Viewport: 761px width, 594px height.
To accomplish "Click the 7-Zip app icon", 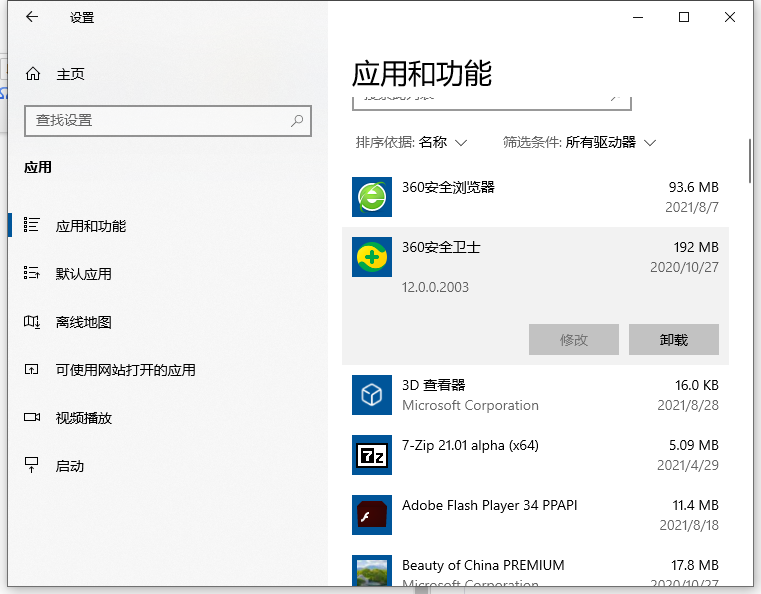I will tap(372, 455).
